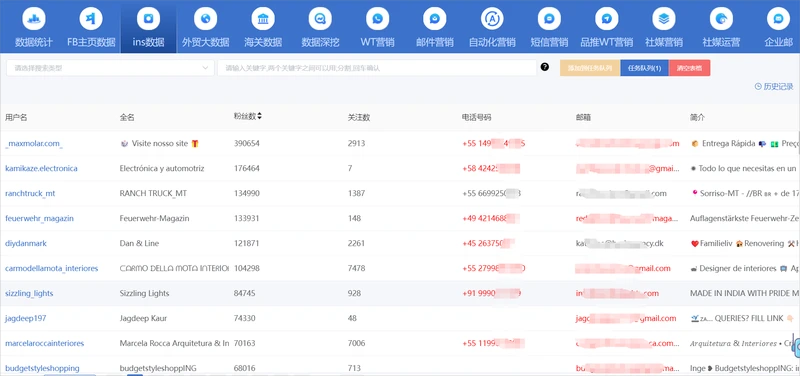This screenshot has height=376, width=800.
Task: Open the 企业邮 enterprise mail icon
Action: click(779, 19)
